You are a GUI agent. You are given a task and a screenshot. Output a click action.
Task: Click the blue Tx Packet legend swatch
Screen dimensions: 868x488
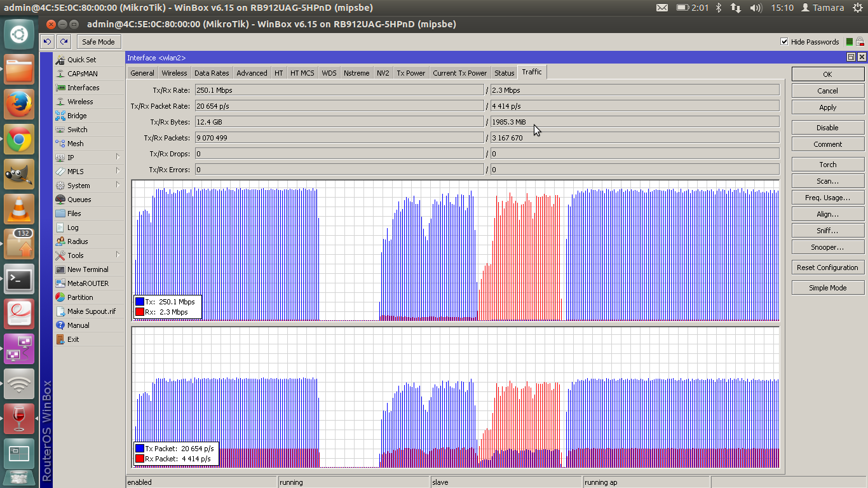tap(140, 449)
